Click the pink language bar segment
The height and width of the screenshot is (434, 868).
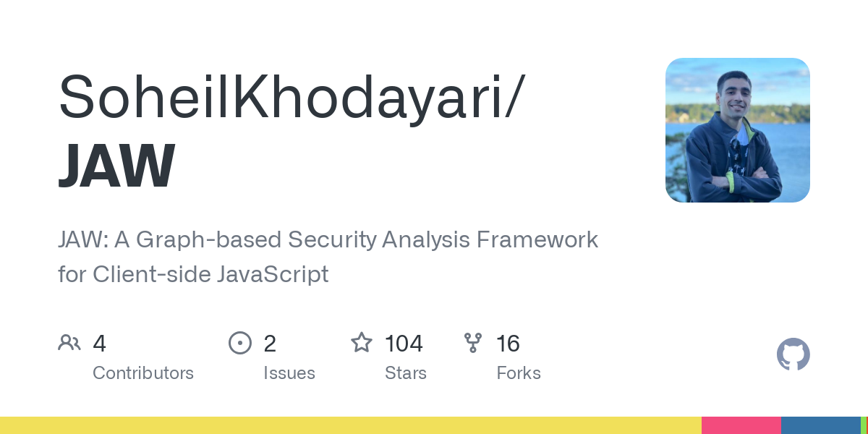coord(741,425)
